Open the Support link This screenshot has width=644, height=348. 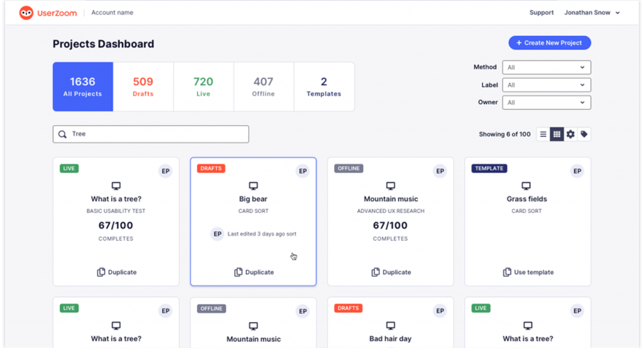[x=541, y=13]
